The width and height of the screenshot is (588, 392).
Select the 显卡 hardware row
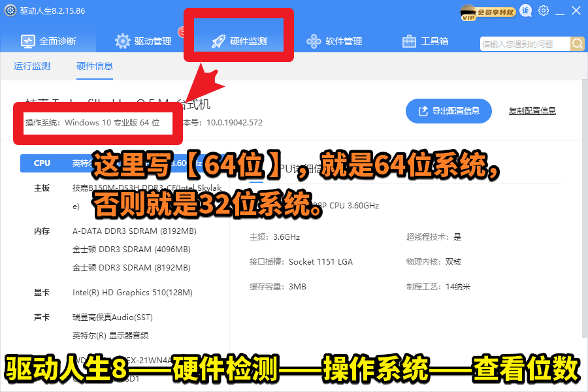tap(42, 293)
